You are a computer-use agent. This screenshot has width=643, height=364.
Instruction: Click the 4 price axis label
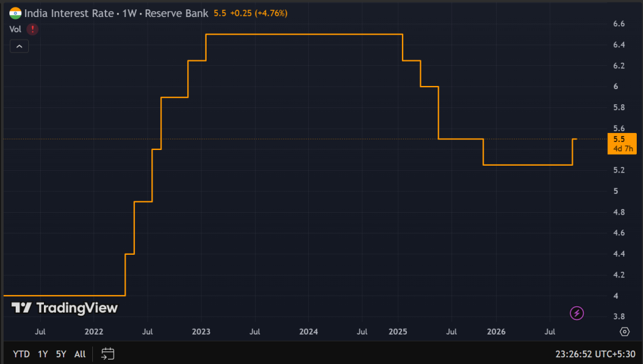tap(615, 296)
